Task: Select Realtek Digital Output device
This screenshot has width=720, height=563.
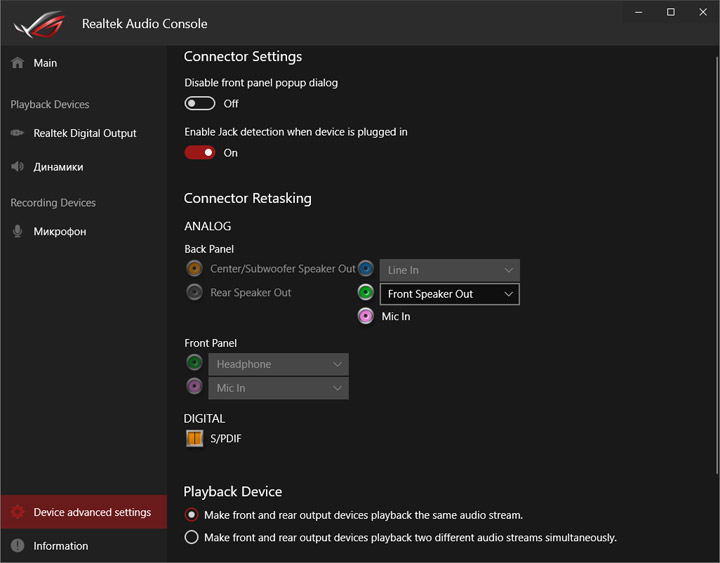Action: coord(84,133)
